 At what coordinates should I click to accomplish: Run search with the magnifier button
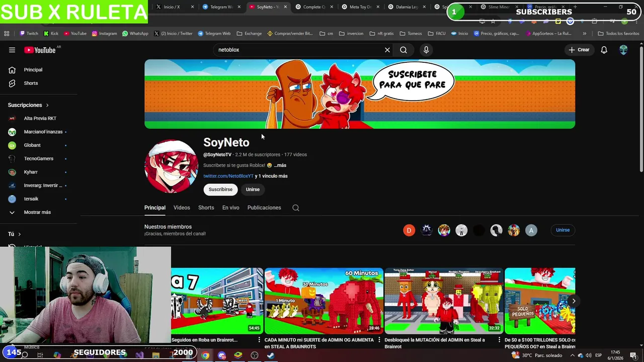click(404, 50)
